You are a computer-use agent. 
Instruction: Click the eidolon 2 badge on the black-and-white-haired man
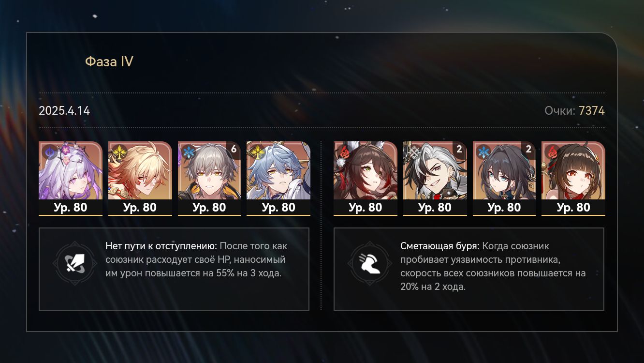tap(459, 150)
